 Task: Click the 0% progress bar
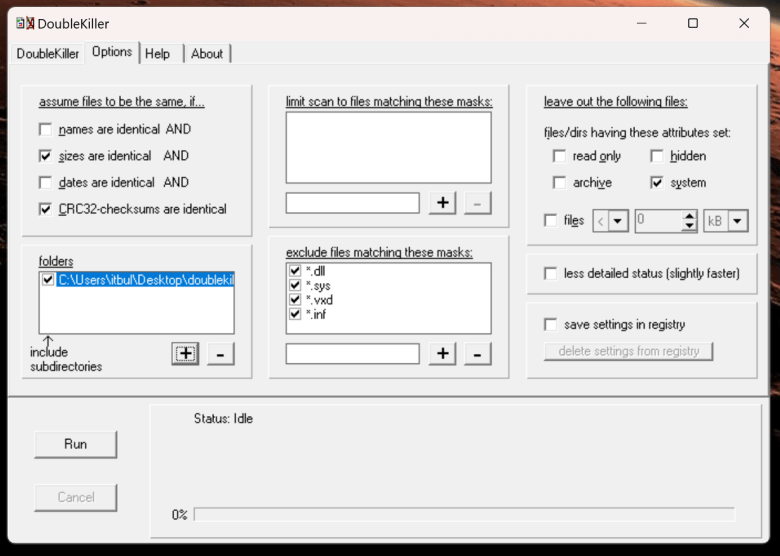(x=464, y=514)
